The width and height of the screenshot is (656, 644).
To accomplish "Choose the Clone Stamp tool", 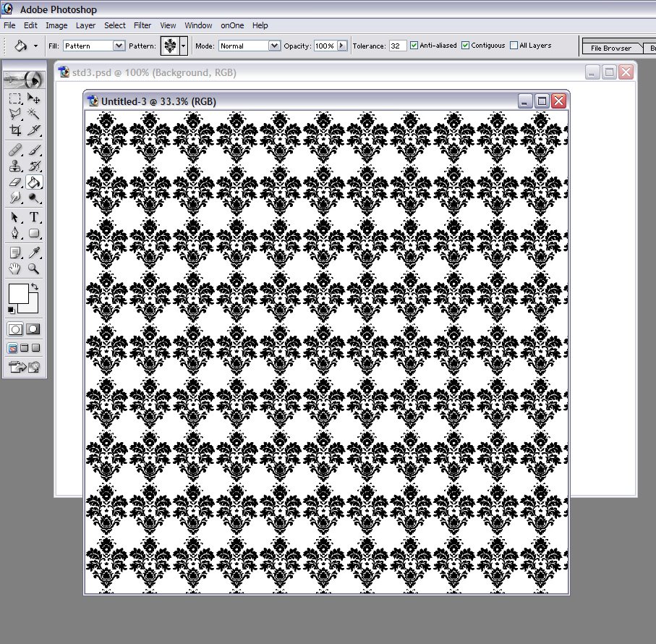I will (x=14, y=166).
